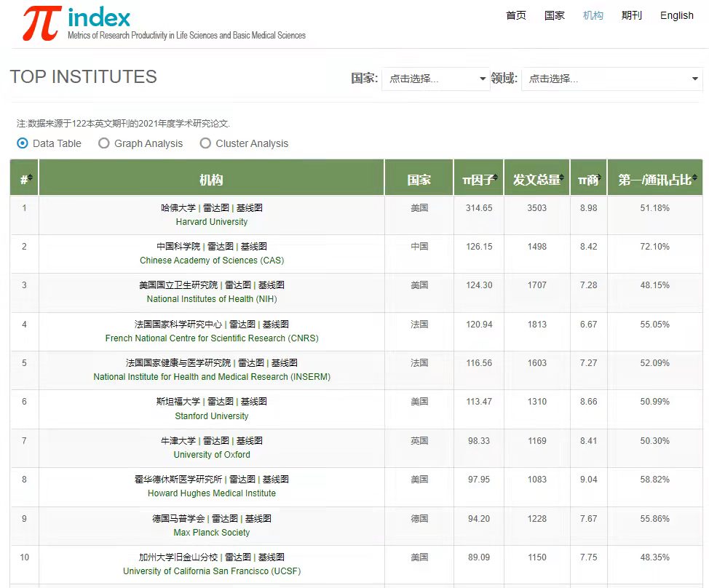
Task: Open the 领域 field dropdown
Action: click(611, 79)
